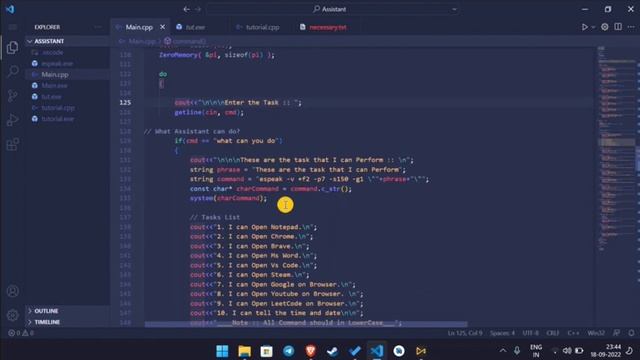Click the microphone tray icon
640x360 pixels.
tap(517, 351)
